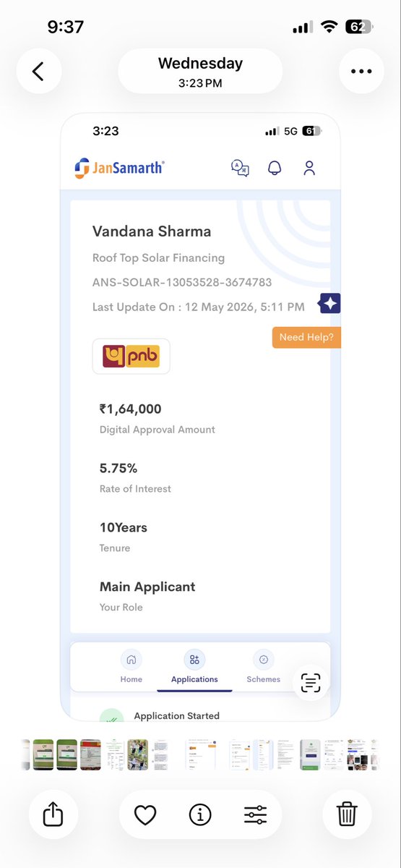Select the Home tab

click(x=131, y=668)
